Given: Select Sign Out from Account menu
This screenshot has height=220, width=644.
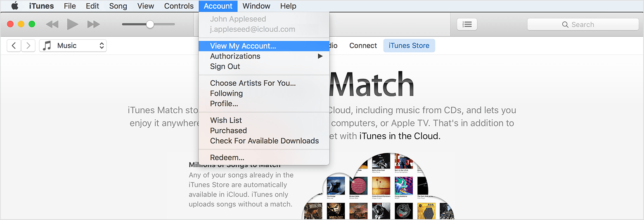Looking at the screenshot, I should click(x=264, y=66).
